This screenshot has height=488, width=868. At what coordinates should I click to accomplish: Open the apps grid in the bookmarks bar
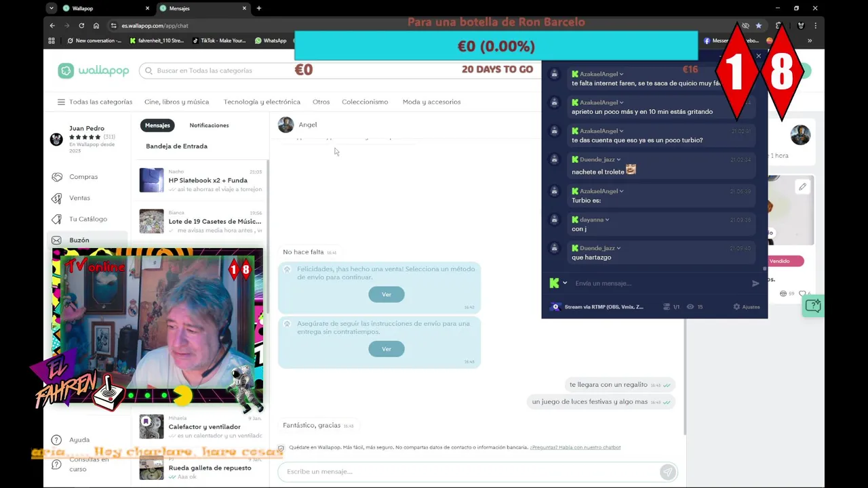tap(52, 41)
